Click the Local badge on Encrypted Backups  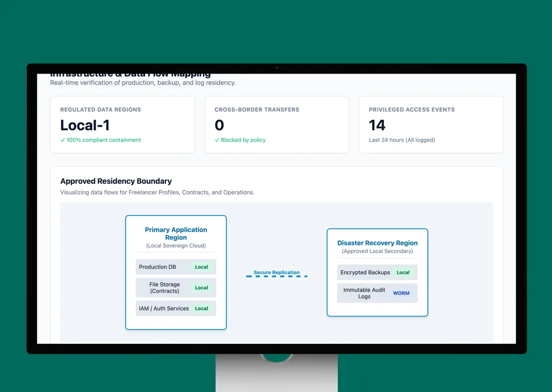(403, 273)
